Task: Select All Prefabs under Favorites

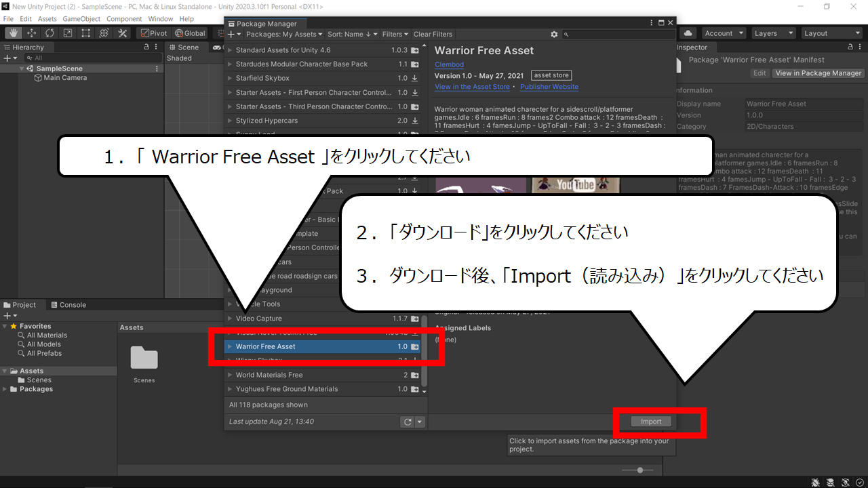Action: pyautogui.click(x=44, y=353)
